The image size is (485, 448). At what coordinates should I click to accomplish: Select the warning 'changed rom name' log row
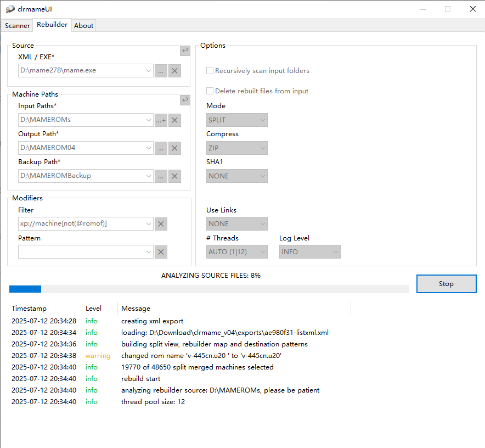pos(181,356)
